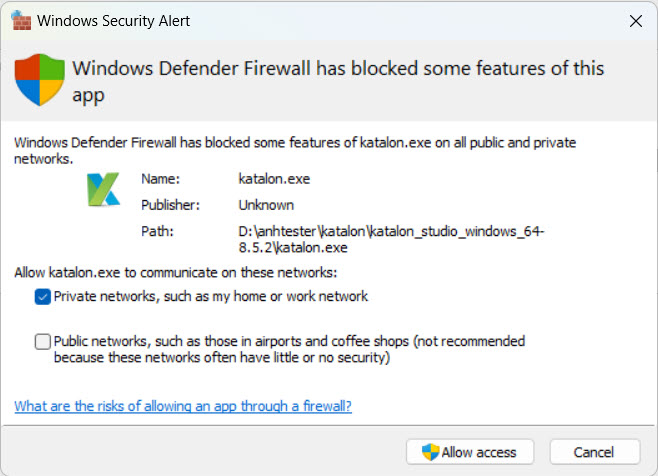
Task: Click the katalon.exe file path text
Action: click(x=391, y=239)
